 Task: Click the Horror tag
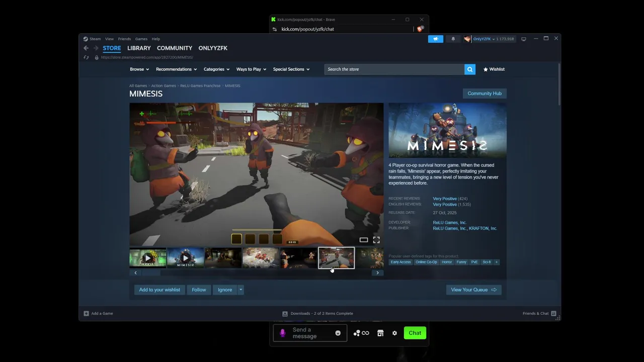447,262
